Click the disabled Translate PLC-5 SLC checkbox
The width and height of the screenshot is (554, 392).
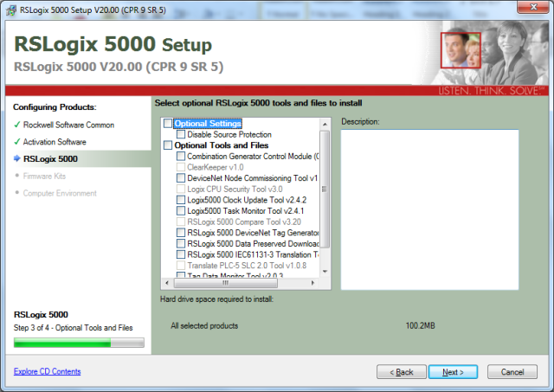click(x=181, y=266)
